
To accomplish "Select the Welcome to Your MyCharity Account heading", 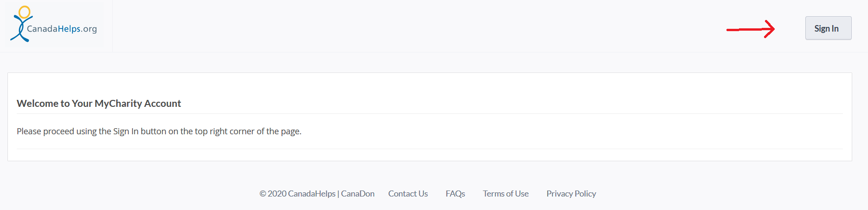I will tap(99, 103).
